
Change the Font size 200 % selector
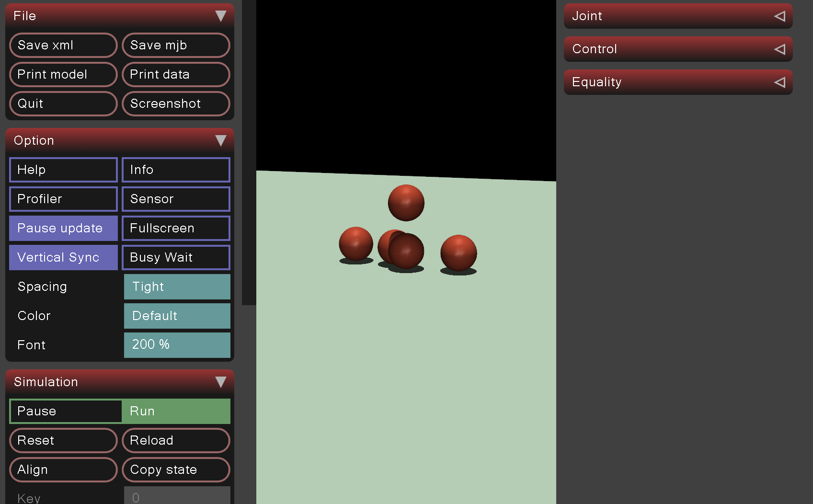pos(177,345)
